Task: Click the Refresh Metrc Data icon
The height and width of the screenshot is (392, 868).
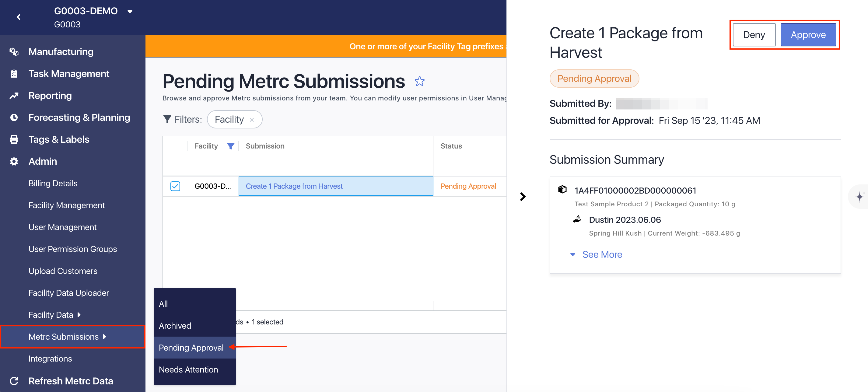Action: (x=14, y=381)
